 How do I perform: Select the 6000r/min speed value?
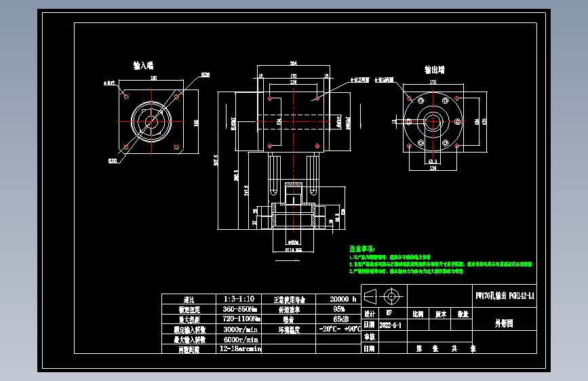point(240,340)
